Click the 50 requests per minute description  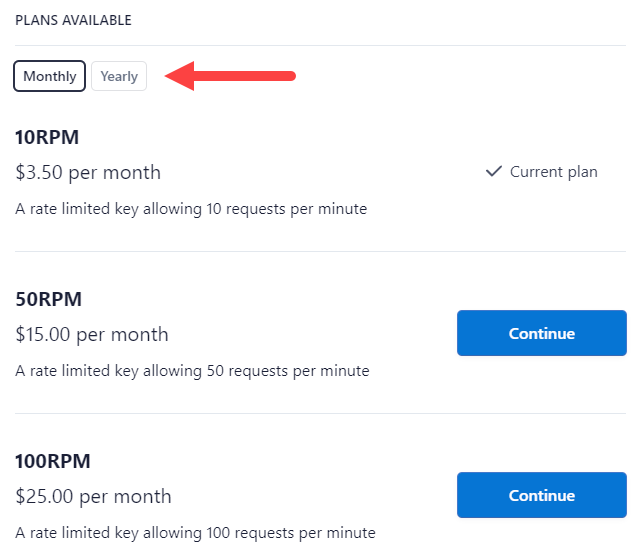tap(192, 371)
